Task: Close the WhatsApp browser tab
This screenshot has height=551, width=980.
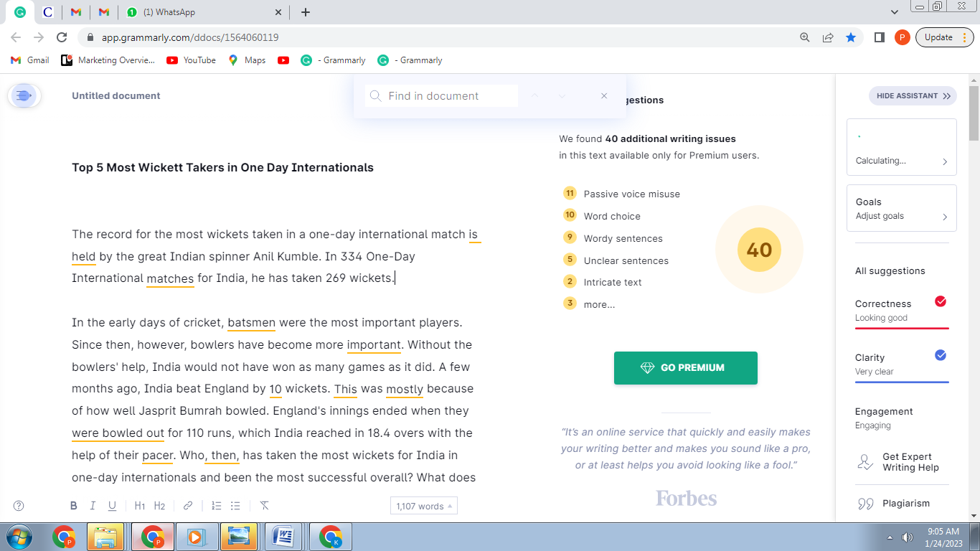Action: coord(278,12)
